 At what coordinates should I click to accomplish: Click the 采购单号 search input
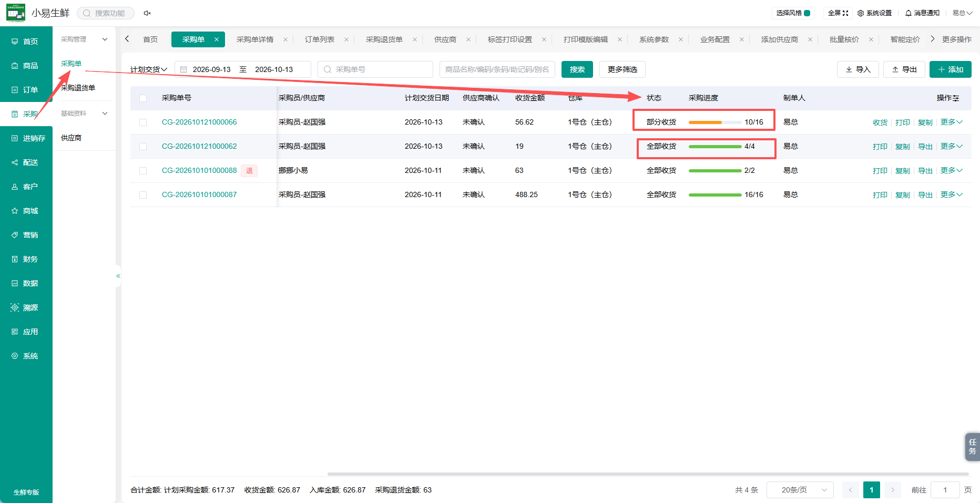(x=375, y=69)
